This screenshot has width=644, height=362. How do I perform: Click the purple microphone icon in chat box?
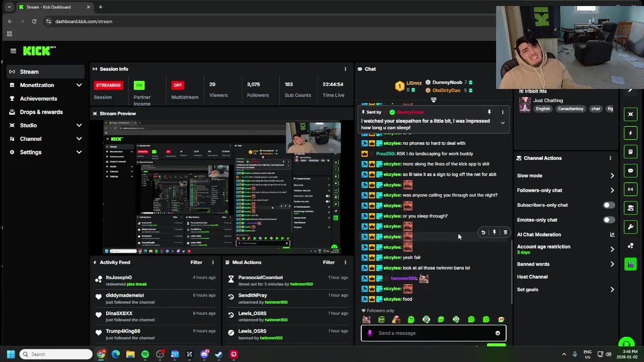point(370,333)
